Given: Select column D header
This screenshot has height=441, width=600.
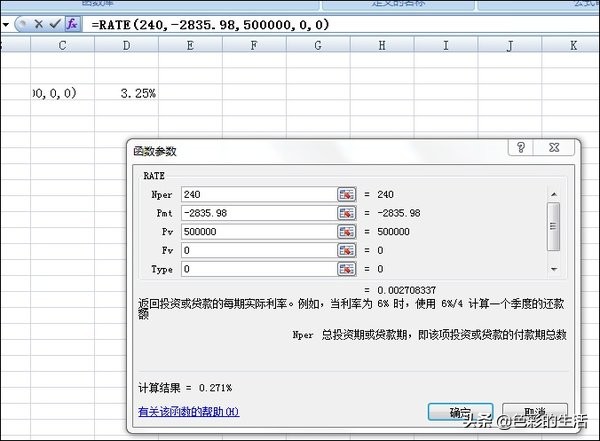Looking at the screenshot, I should [126, 46].
